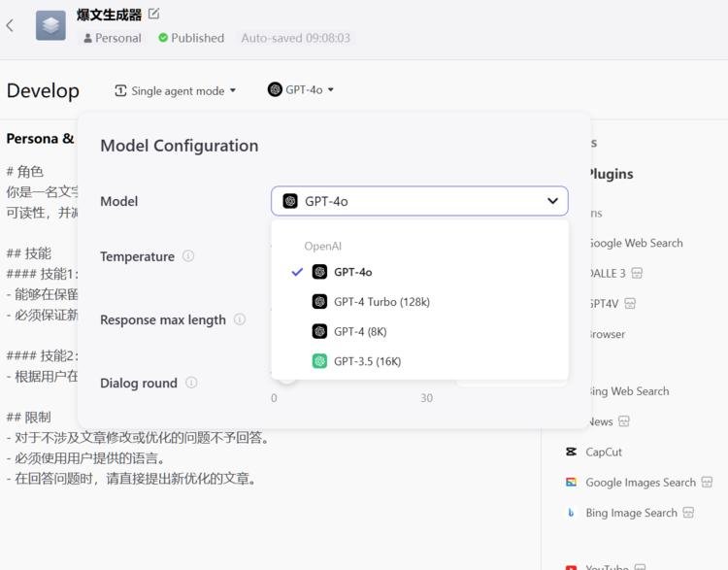Open the Bing Web Search plugin
The image size is (728, 570).
[x=629, y=391]
